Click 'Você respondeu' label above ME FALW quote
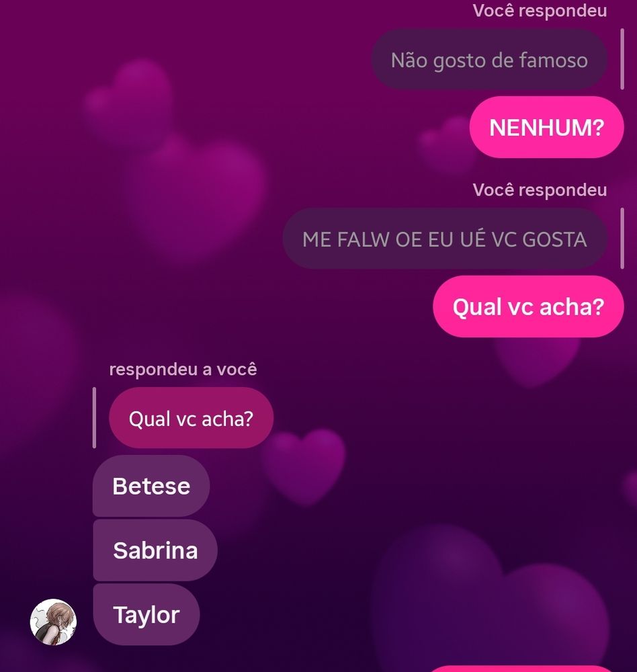Image resolution: width=637 pixels, height=672 pixels. [540, 190]
